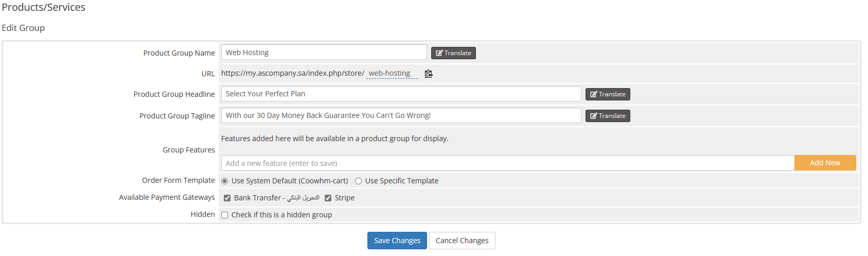
Task: Copy the store URL with the clipboard icon
Action: pyautogui.click(x=429, y=74)
